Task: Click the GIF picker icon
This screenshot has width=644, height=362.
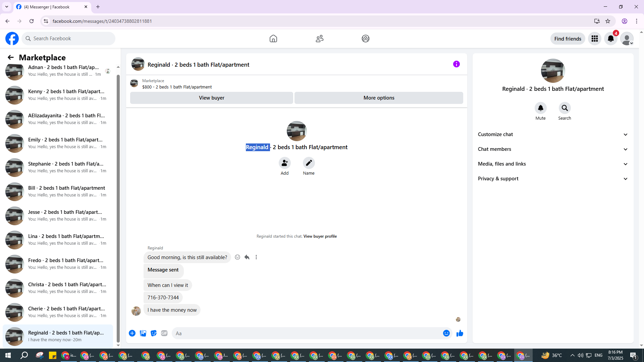Action: coord(164,333)
